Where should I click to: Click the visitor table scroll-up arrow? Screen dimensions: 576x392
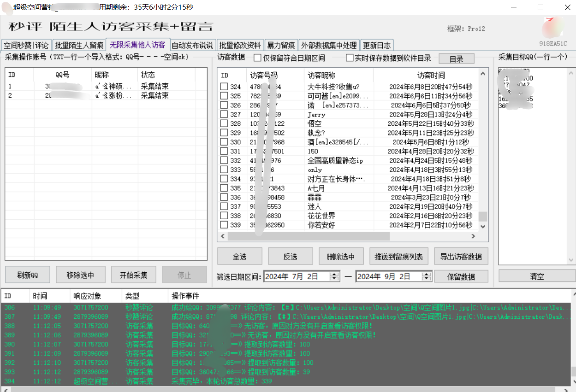point(483,74)
